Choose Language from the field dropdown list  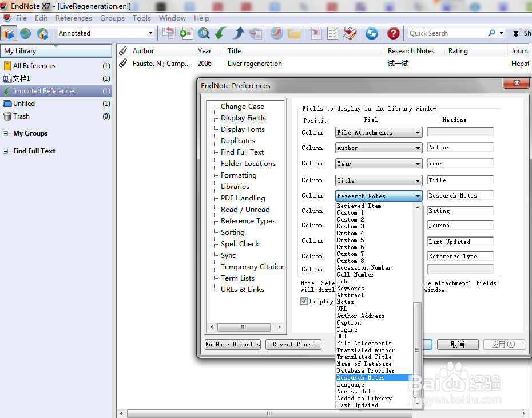(374, 384)
